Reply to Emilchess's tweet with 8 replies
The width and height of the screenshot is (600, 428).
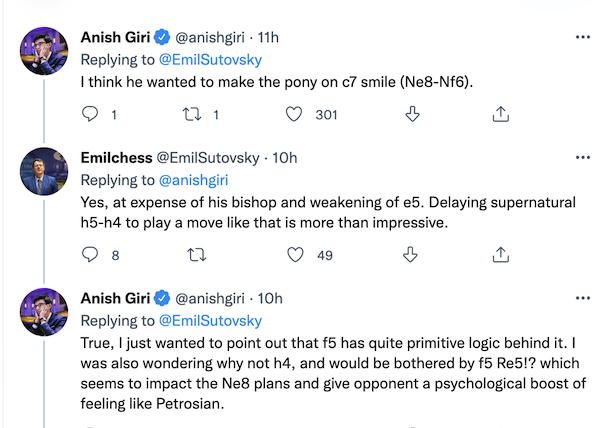pos(89,255)
